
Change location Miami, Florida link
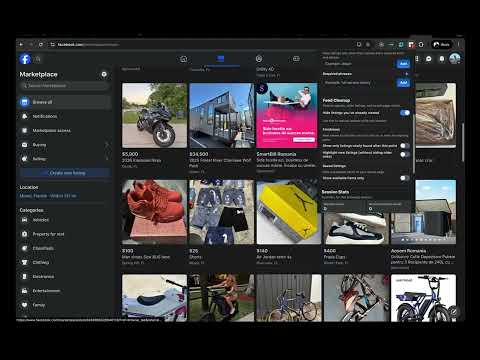[48, 196]
